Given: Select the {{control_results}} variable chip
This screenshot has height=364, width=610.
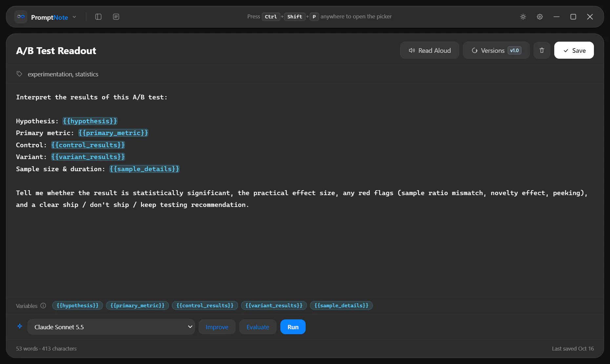Looking at the screenshot, I should pyautogui.click(x=205, y=306).
